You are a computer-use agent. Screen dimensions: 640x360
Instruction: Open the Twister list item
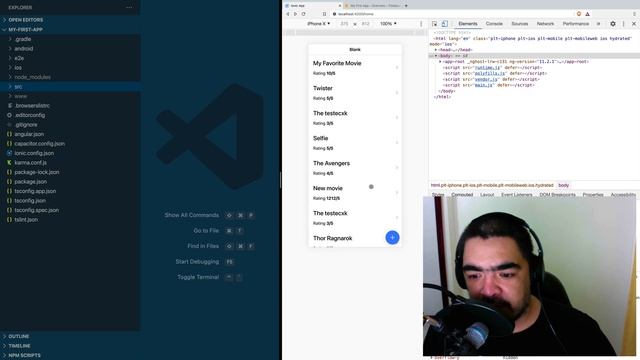click(x=355, y=93)
